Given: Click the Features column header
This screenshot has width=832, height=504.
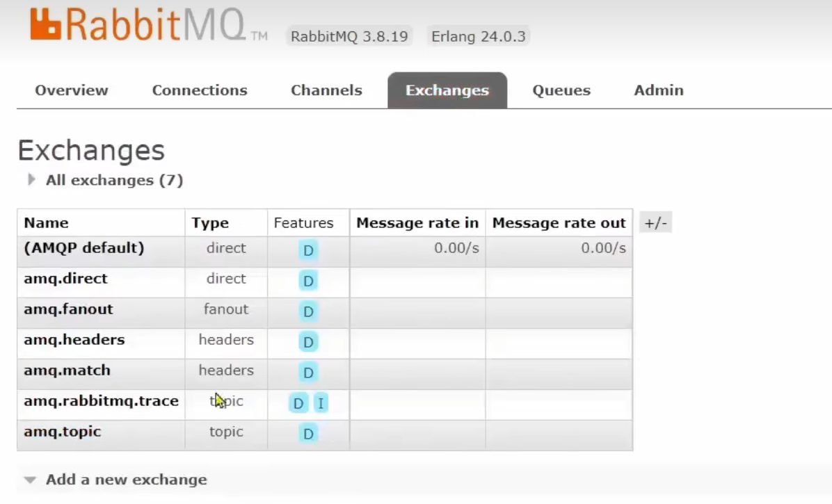Looking at the screenshot, I should [303, 223].
